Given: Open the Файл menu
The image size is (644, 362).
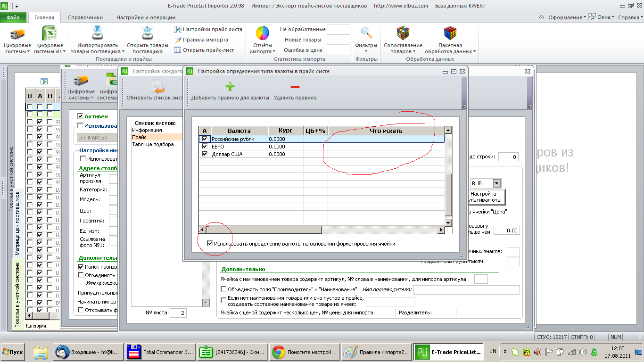Looking at the screenshot, I should [x=13, y=17].
